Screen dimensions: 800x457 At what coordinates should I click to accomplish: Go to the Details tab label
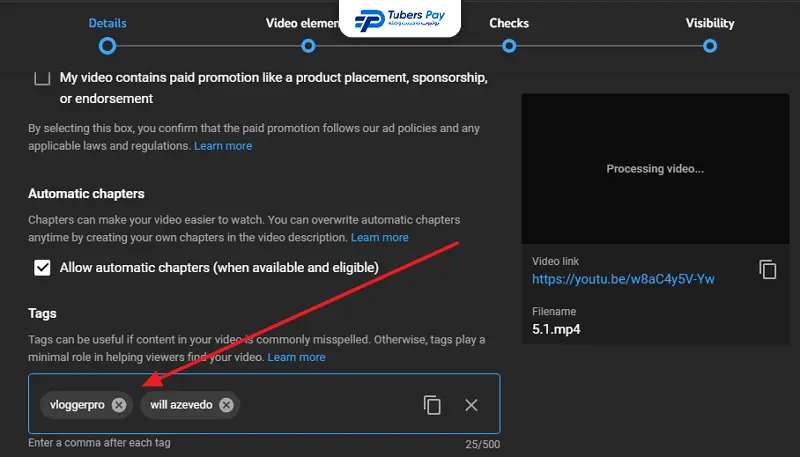107,23
